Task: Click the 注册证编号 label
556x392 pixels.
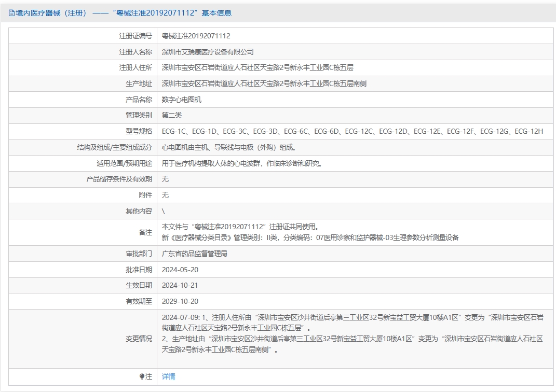Action: tap(135, 36)
